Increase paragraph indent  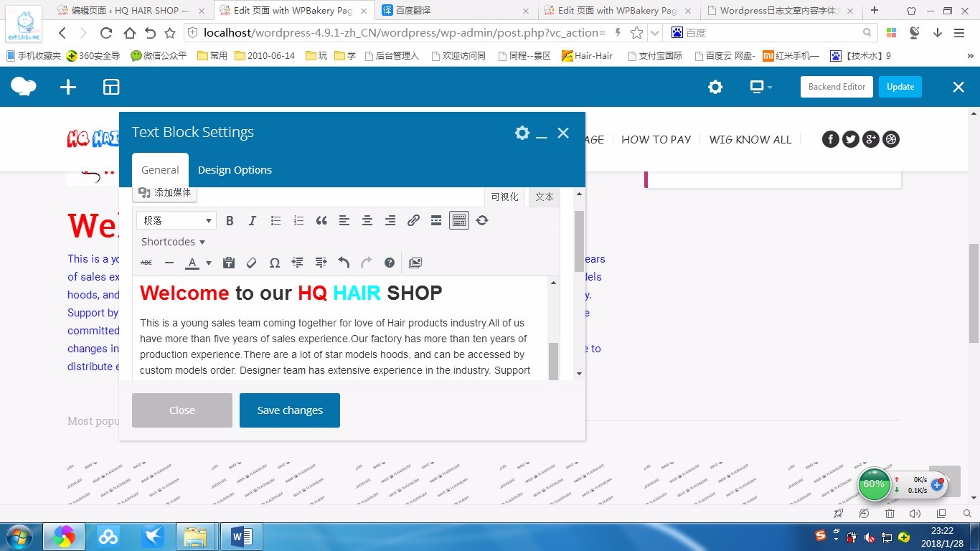[321, 263]
